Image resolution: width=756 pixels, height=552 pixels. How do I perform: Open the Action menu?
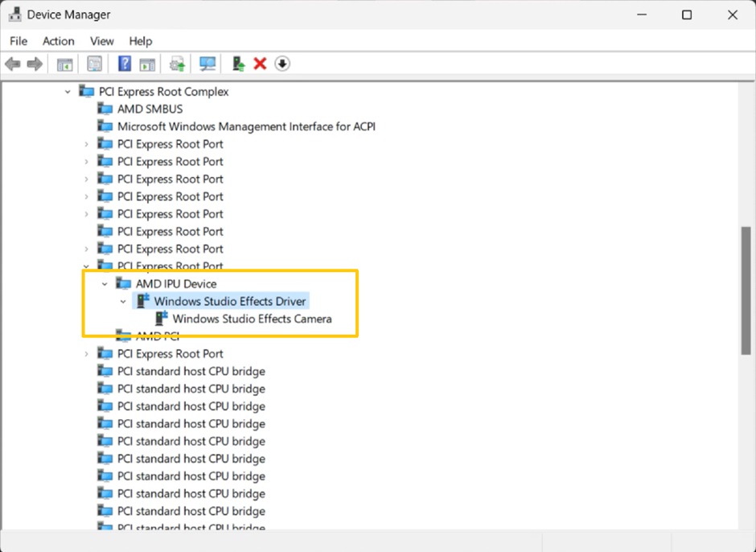58,41
